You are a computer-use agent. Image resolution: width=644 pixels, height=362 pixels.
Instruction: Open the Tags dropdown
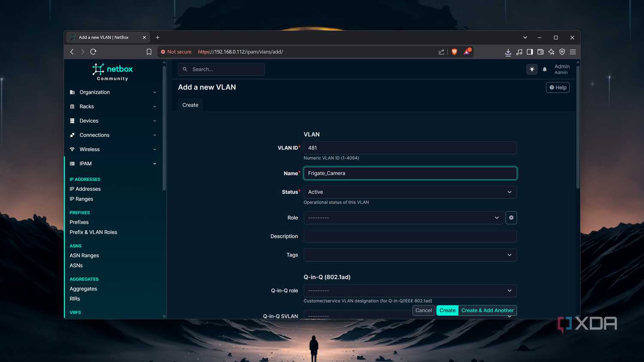410,255
